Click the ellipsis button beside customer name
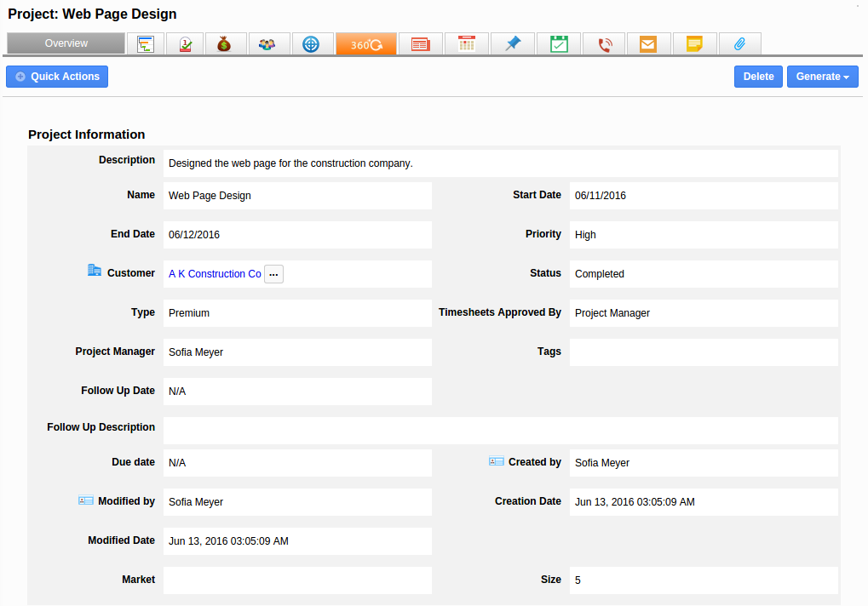 (273, 274)
